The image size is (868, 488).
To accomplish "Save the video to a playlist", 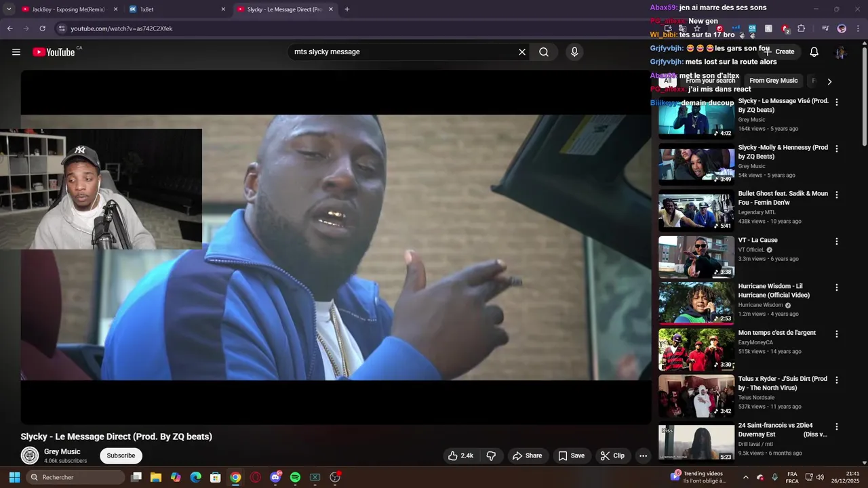I will (x=571, y=456).
